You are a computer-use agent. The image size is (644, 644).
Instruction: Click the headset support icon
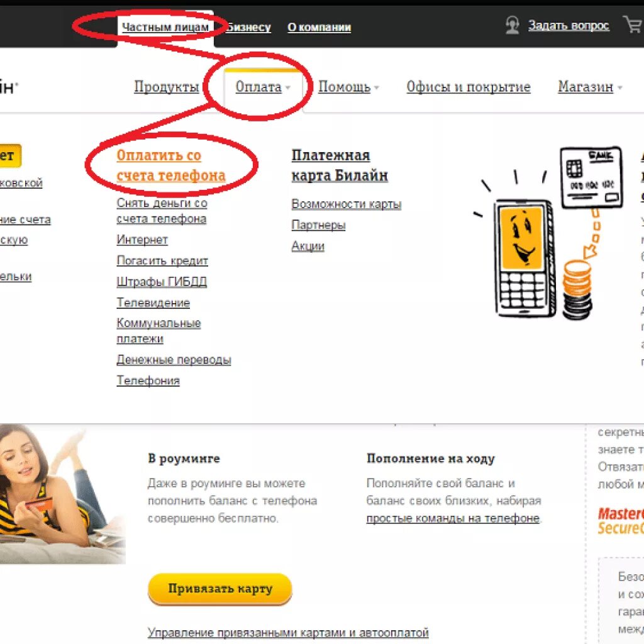(512, 25)
